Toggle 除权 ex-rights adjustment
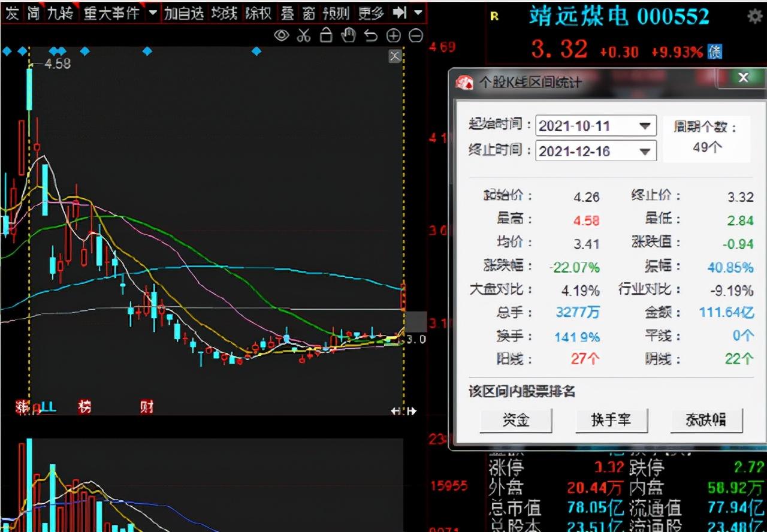Image resolution: width=767 pixels, height=532 pixels. 259,12
